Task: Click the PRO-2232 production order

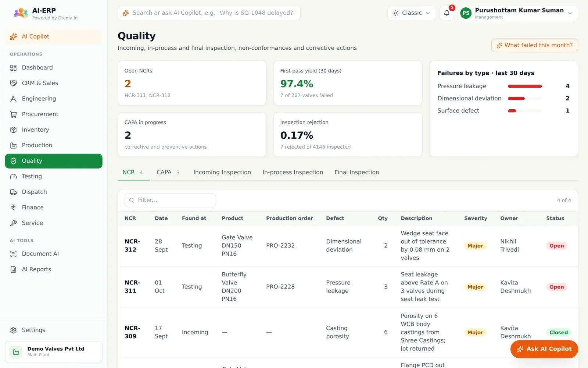Action: [x=280, y=245]
